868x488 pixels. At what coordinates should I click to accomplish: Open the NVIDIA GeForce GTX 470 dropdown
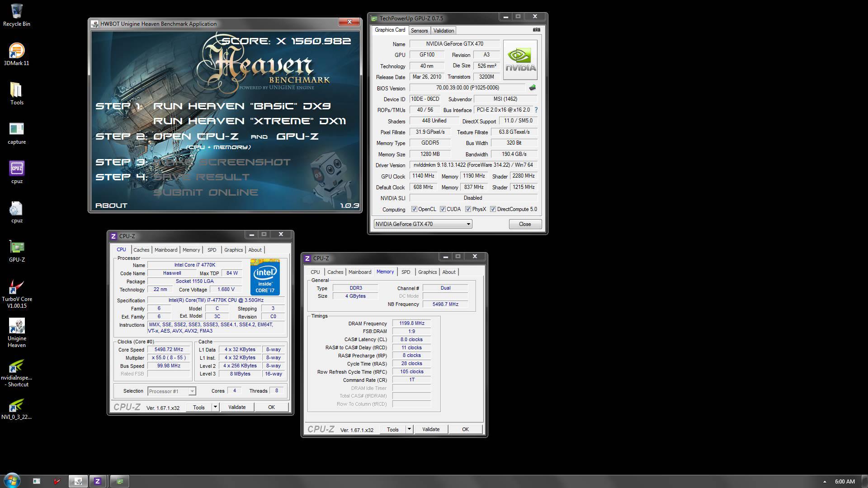[x=423, y=224]
